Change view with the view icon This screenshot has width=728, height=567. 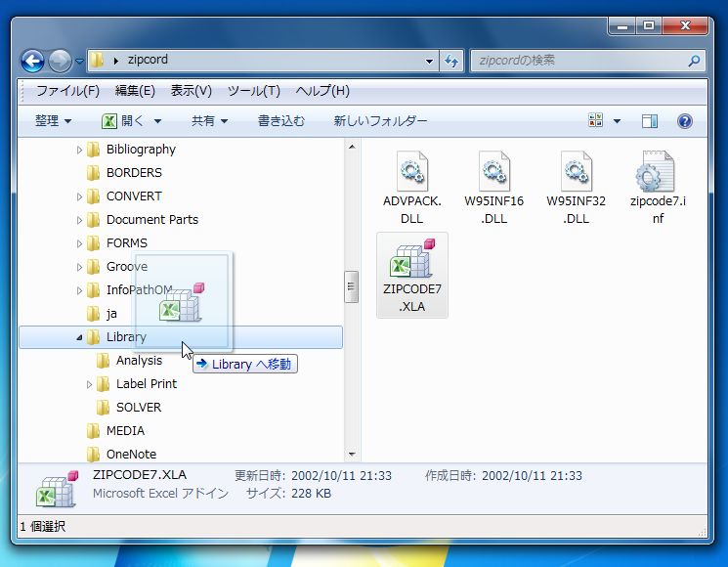click(596, 120)
